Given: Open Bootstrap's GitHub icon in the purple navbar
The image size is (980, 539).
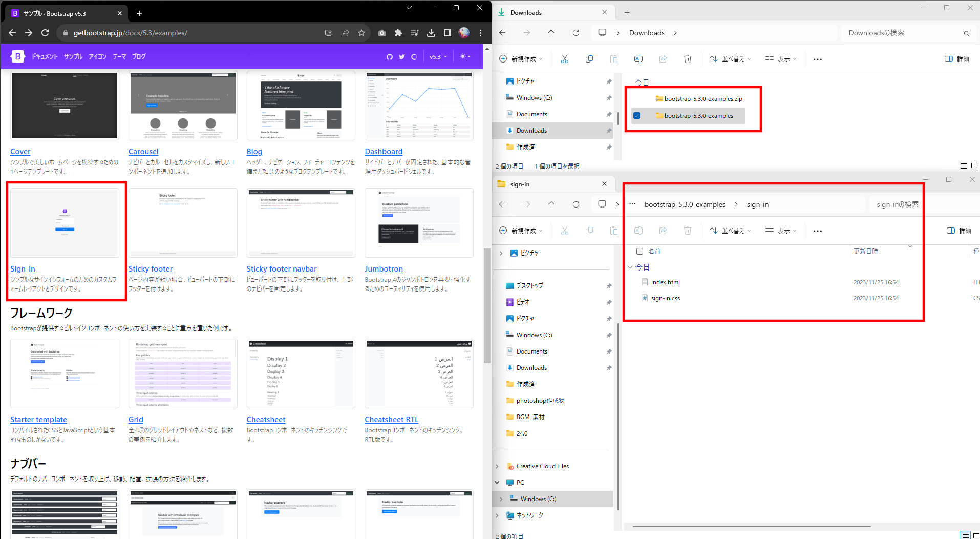Looking at the screenshot, I should tap(389, 56).
